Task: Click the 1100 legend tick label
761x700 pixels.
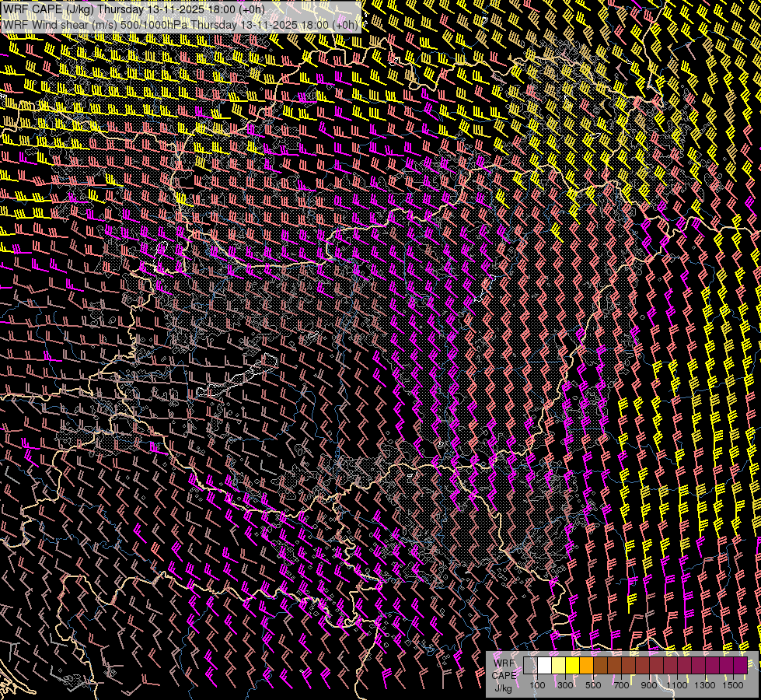Action: [x=677, y=685]
